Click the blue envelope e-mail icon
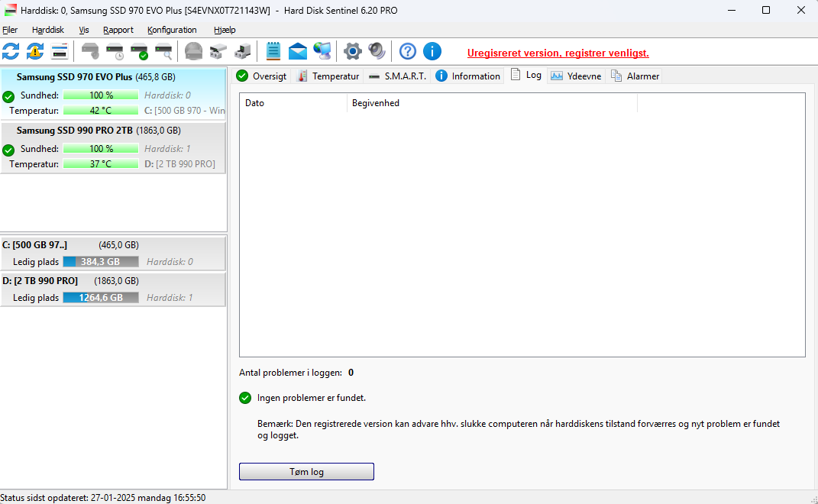The height and width of the screenshot is (504, 818). (297, 52)
